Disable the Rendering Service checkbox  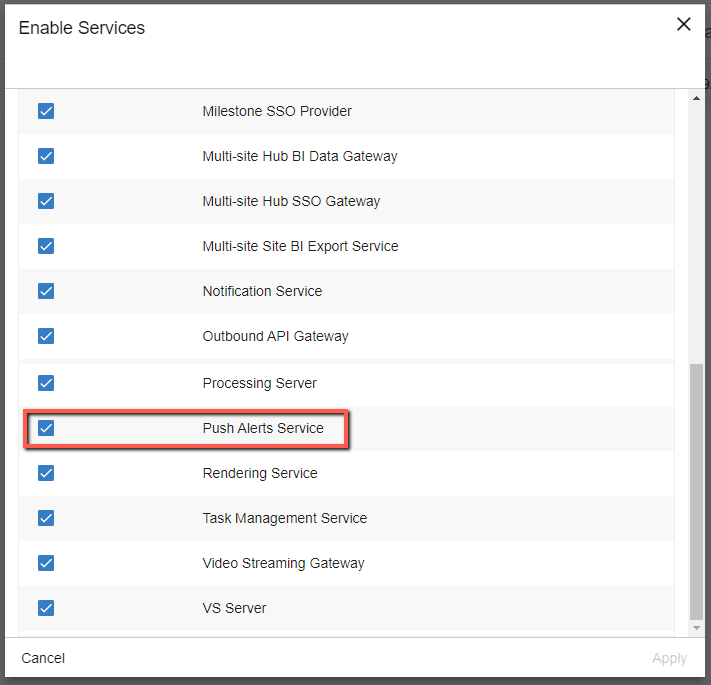(x=46, y=473)
